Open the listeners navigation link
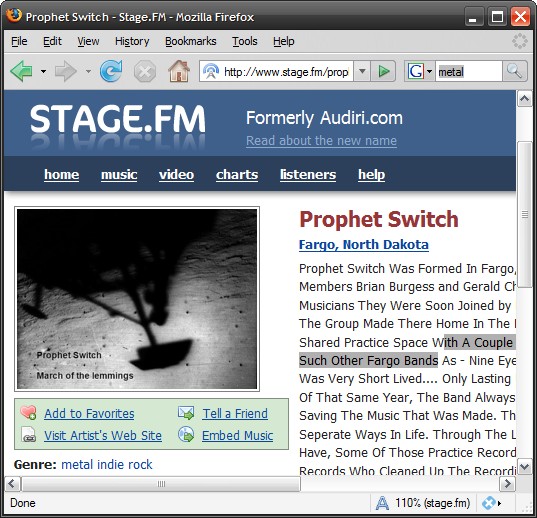 [308, 174]
